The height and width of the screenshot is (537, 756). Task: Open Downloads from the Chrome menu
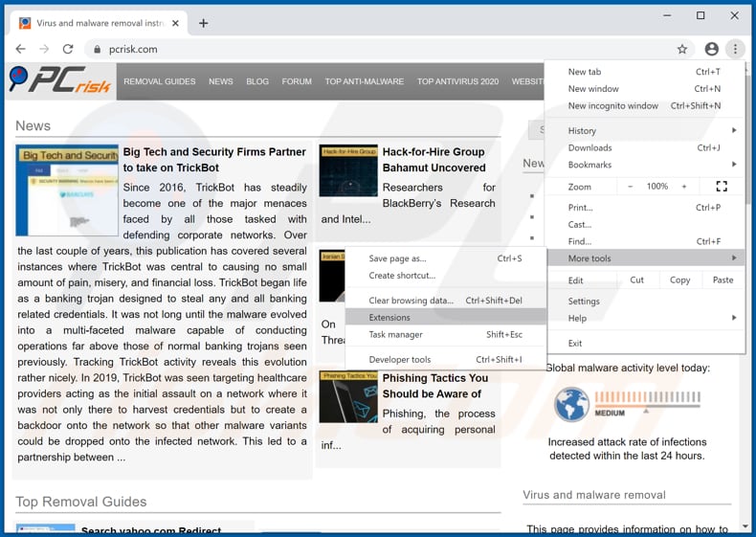click(x=645, y=147)
